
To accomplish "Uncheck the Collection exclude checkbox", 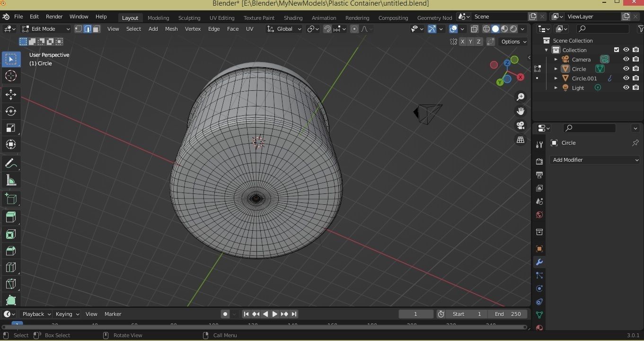I will 616,50.
